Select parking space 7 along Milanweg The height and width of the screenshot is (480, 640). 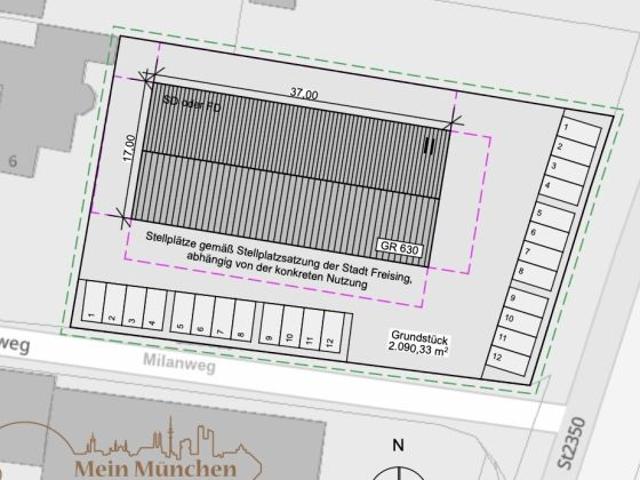222,320
